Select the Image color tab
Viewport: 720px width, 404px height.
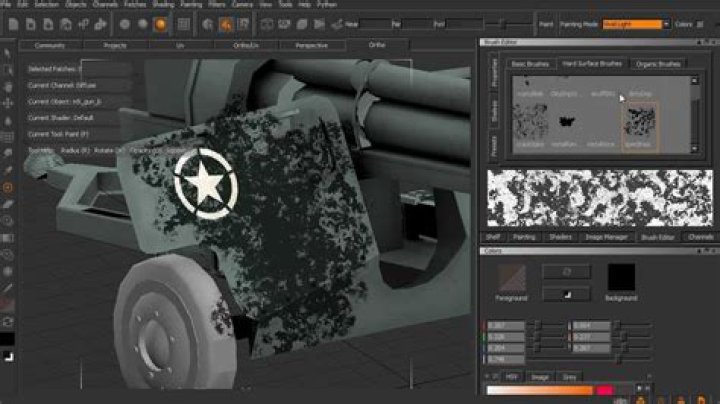[540, 377]
